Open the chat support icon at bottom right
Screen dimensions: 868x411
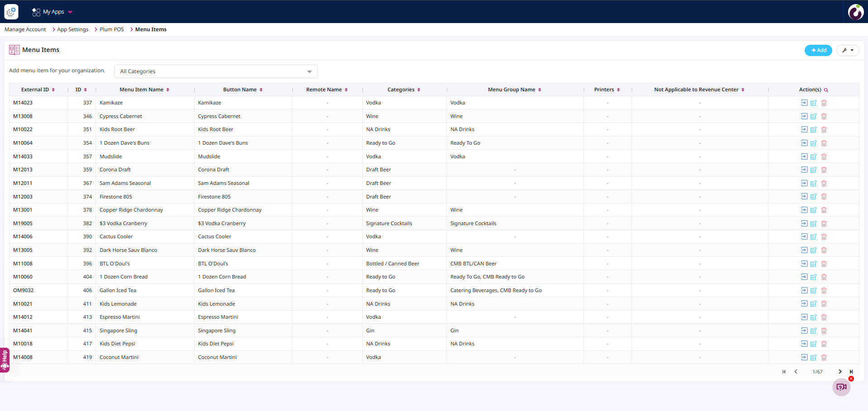pos(841,387)
